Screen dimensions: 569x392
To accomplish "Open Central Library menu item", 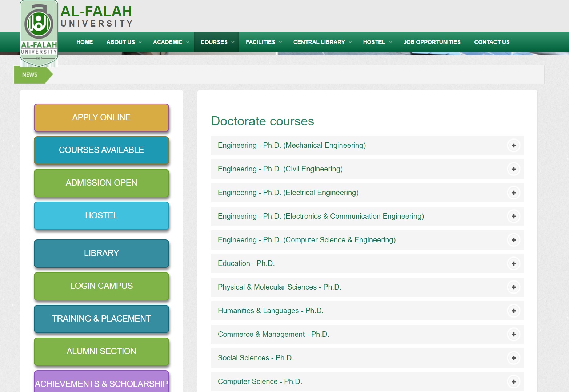I will (x=319, y=42).
